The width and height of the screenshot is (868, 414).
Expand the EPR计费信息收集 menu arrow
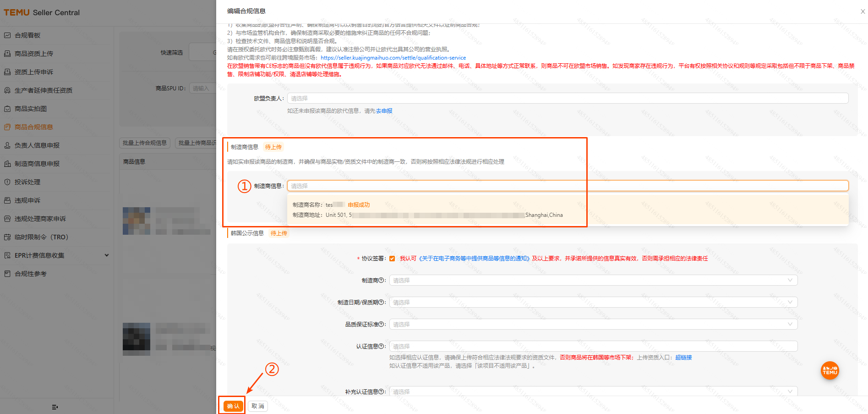click(107, 255)
